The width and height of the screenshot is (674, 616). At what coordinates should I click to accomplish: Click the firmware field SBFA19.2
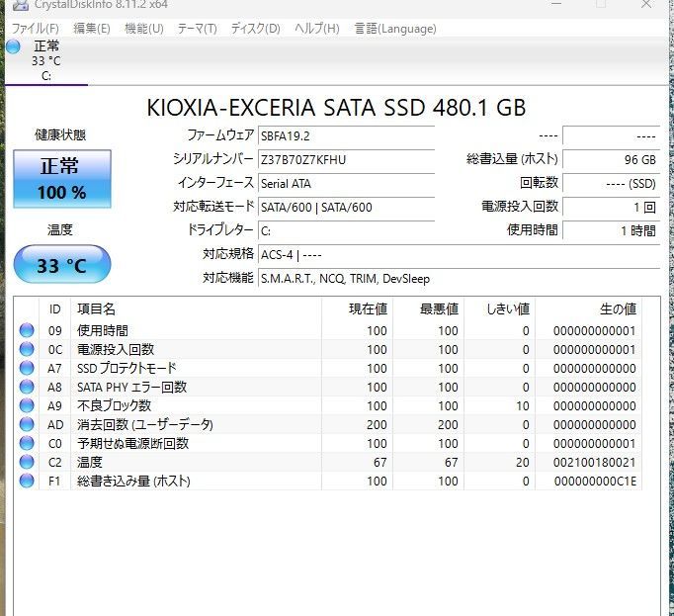click(x=346, y=135)
